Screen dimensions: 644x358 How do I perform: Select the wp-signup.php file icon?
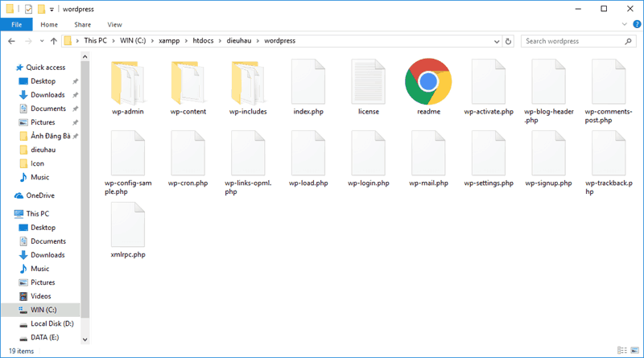click(548, 153)
